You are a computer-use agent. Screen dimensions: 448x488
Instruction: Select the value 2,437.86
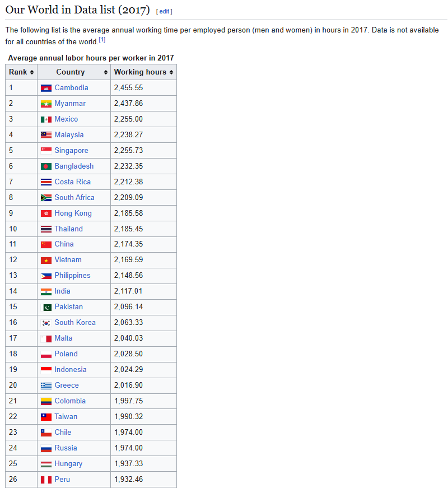click(128, 103)
